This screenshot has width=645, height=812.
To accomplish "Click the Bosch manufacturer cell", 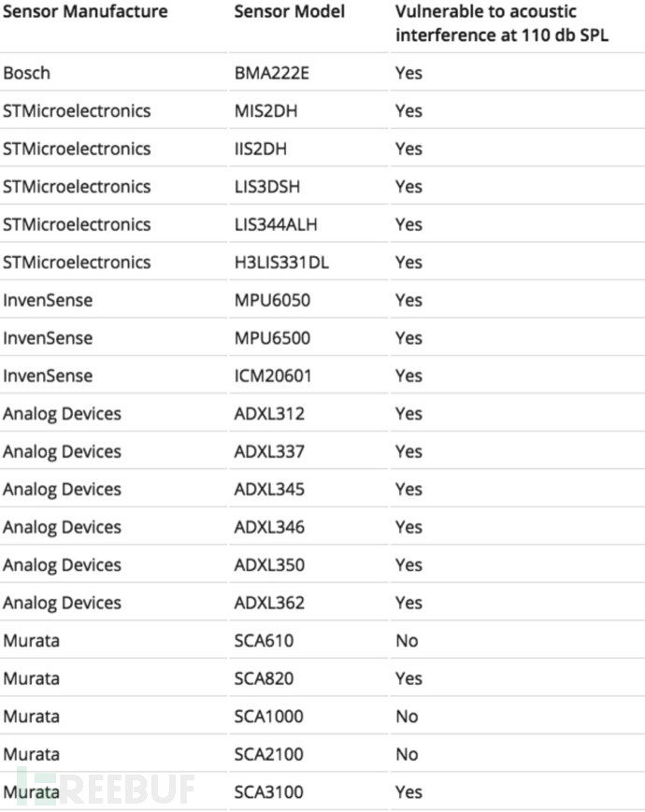I will 27,73.
